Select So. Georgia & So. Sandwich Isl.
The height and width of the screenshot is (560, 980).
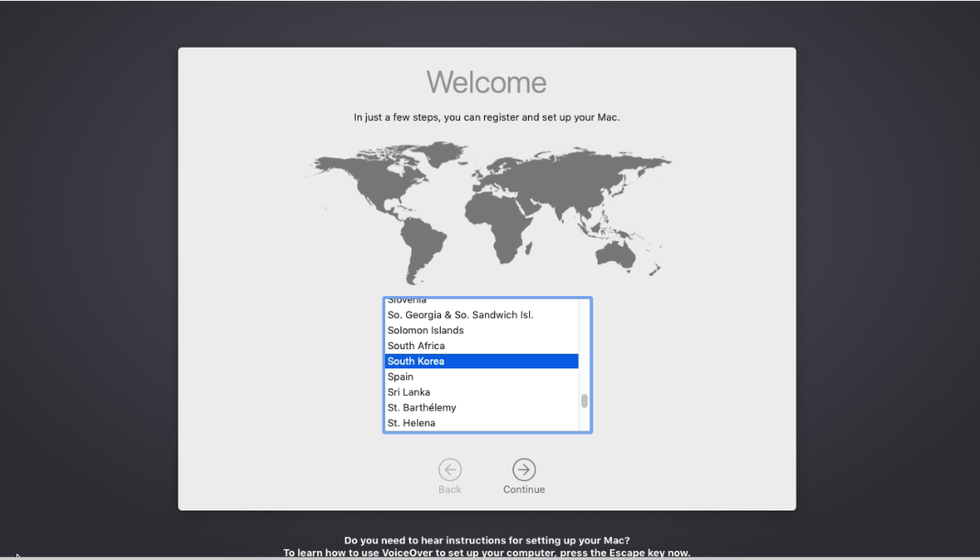coord(481,315)
